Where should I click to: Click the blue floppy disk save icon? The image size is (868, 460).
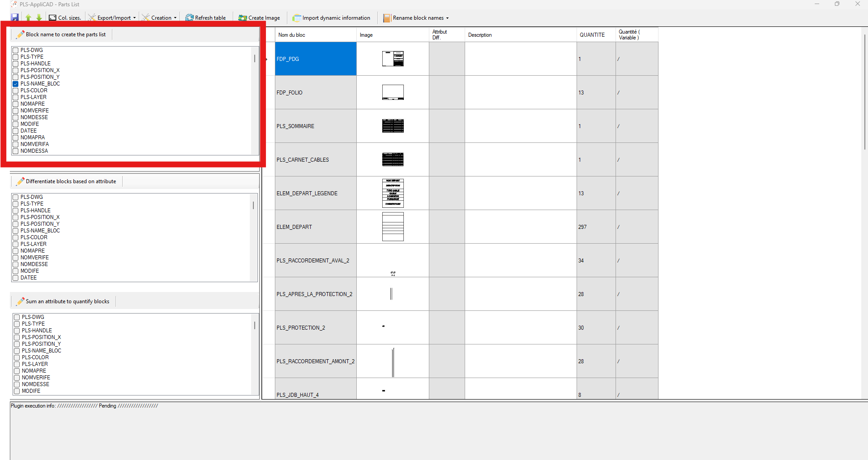pos(15,17)
